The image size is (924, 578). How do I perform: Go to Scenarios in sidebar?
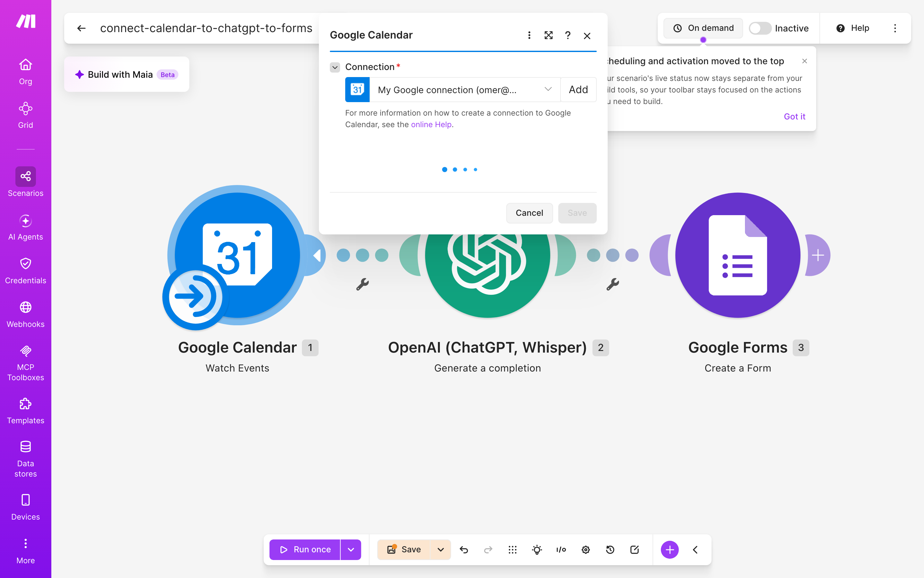point(26,182)
